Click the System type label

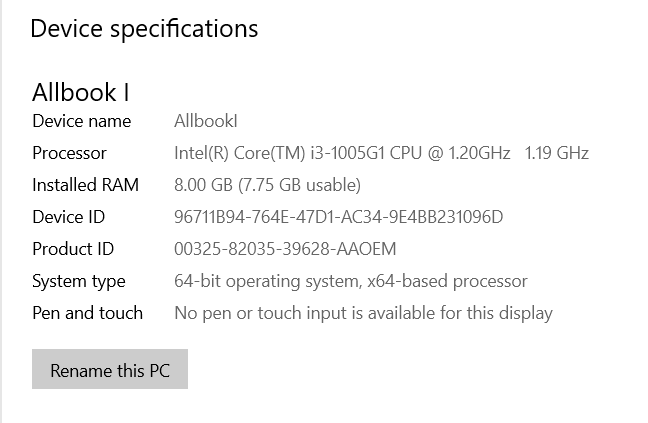79,281
